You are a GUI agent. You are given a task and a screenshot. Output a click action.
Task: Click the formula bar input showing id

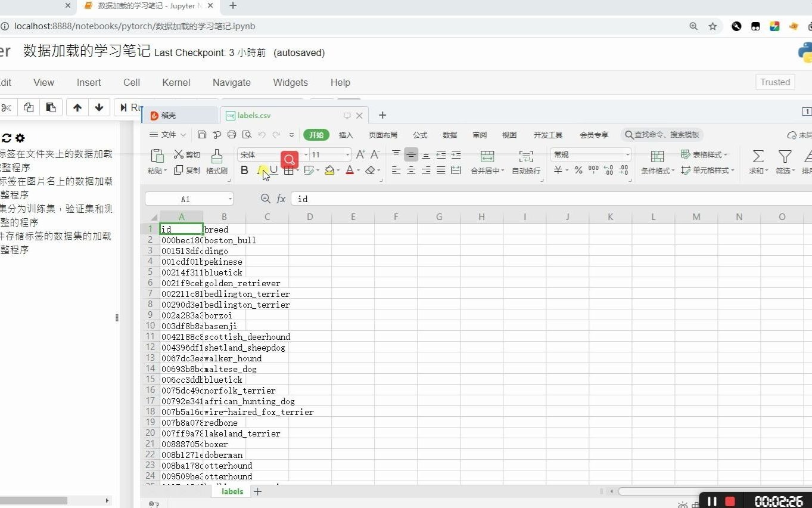coord(551,199)
